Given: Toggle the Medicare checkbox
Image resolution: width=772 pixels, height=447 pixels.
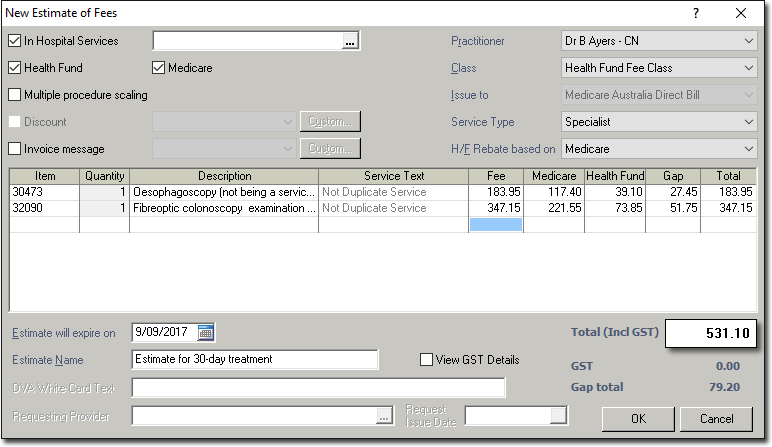Looking at the screenshot, I should [x=159, y=68].
